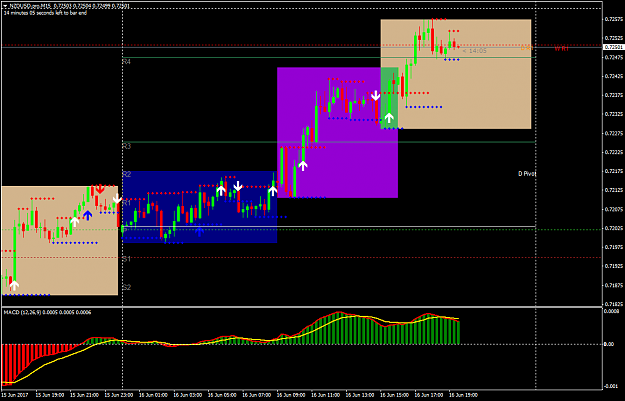Click the MACD scale -0.001 value
Viewport: 625px width, 401px height.
(x=610, y=386)
